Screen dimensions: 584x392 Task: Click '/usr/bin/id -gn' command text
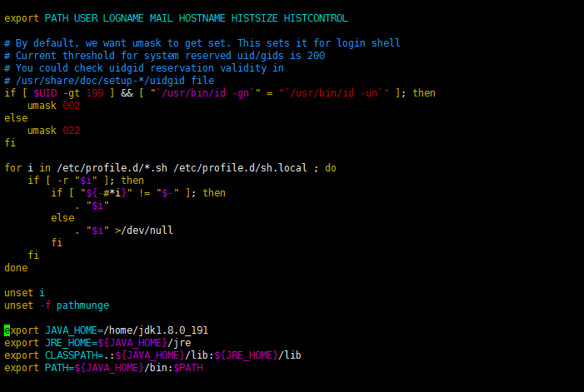(x=205, y=93)
